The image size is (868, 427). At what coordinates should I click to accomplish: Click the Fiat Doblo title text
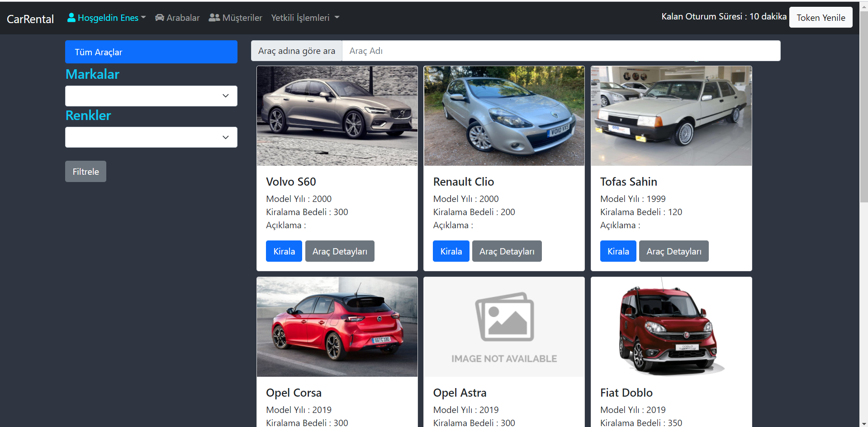click(x=626, y=393)
